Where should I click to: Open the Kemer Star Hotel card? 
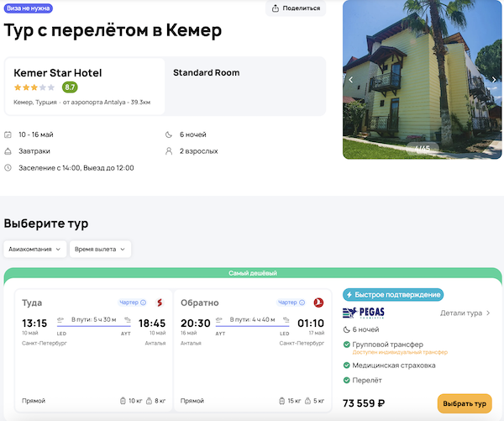tap(84, 87)
